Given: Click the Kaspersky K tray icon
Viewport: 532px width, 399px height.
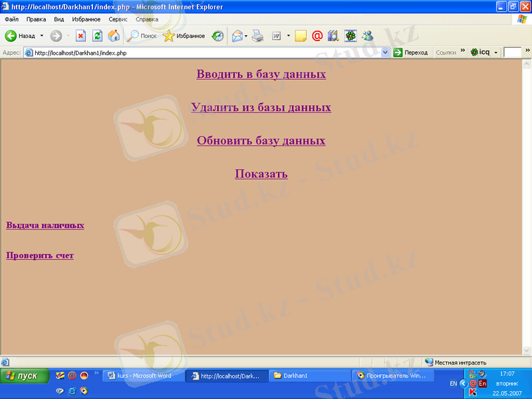Looking at the screenshot, I should tap(472, 392).
